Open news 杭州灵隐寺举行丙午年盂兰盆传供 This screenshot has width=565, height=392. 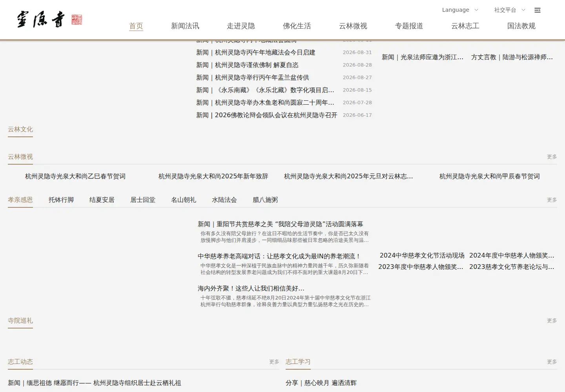[x=253, y=78]
